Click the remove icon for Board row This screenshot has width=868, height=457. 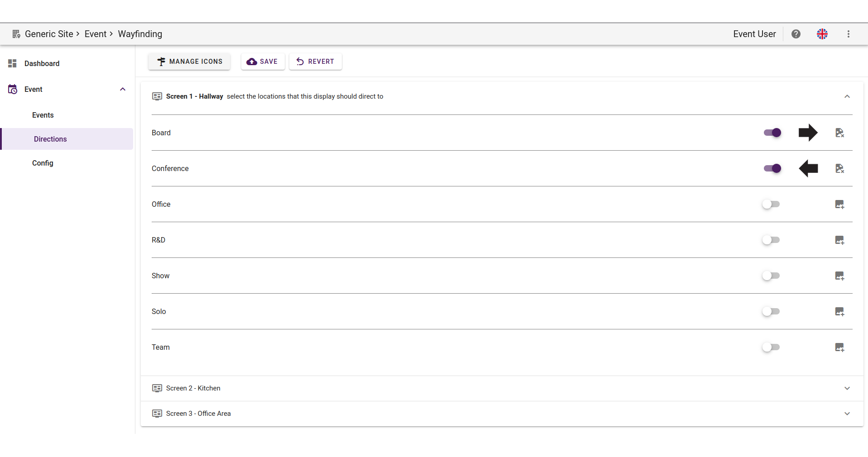click(839, 133)
